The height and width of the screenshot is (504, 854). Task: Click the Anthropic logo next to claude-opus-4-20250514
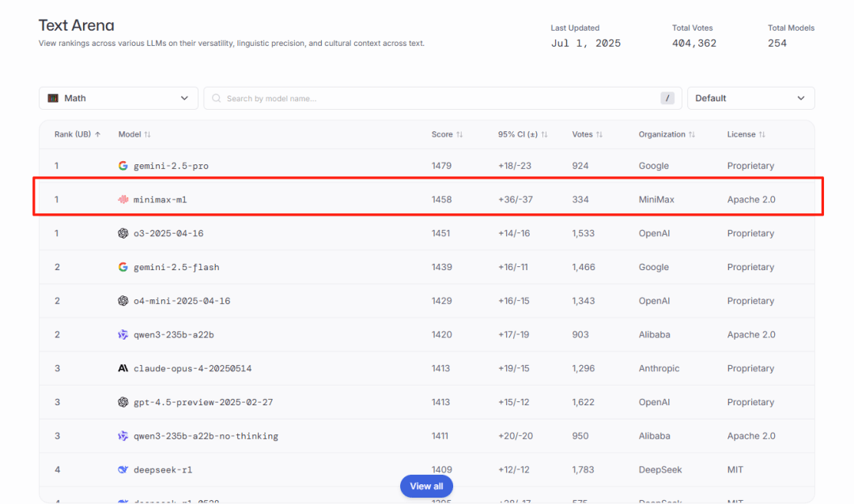tap(123, 368)
